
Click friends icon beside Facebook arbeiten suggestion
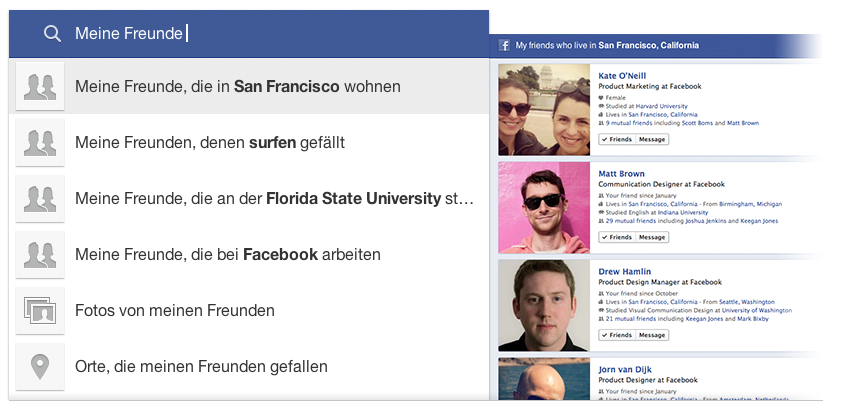pyautogui.click(x=40, y=255)
